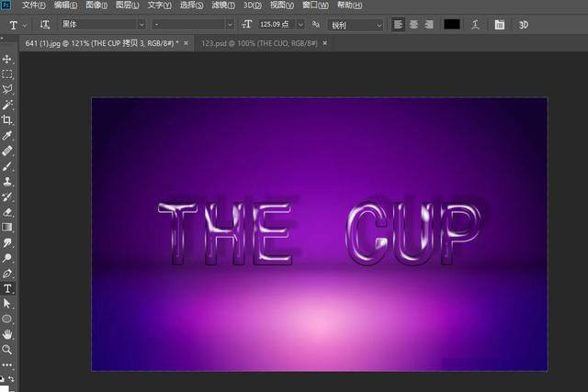Open the font family dropdown showing 黑体

click(103, 25)
